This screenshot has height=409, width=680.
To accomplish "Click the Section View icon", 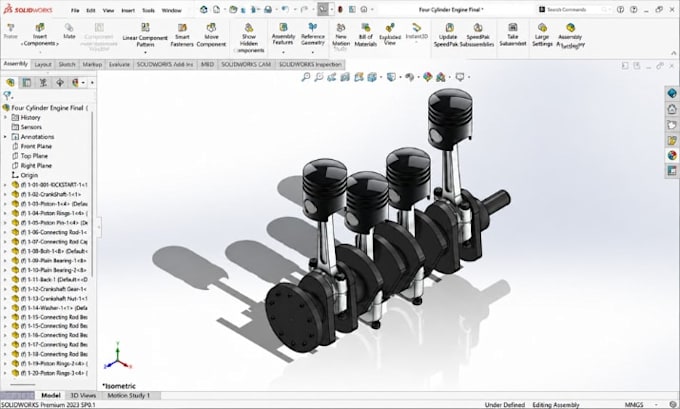I will tap(345, 77).
